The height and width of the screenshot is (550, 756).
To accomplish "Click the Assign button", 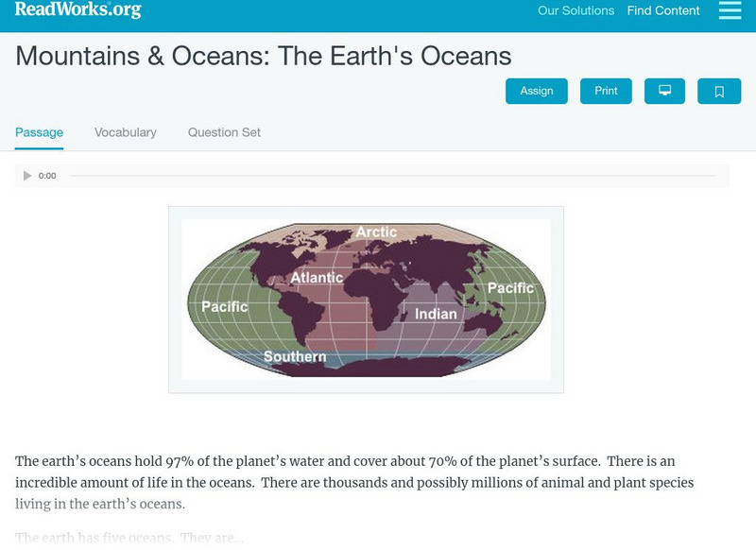I will 537,91.
